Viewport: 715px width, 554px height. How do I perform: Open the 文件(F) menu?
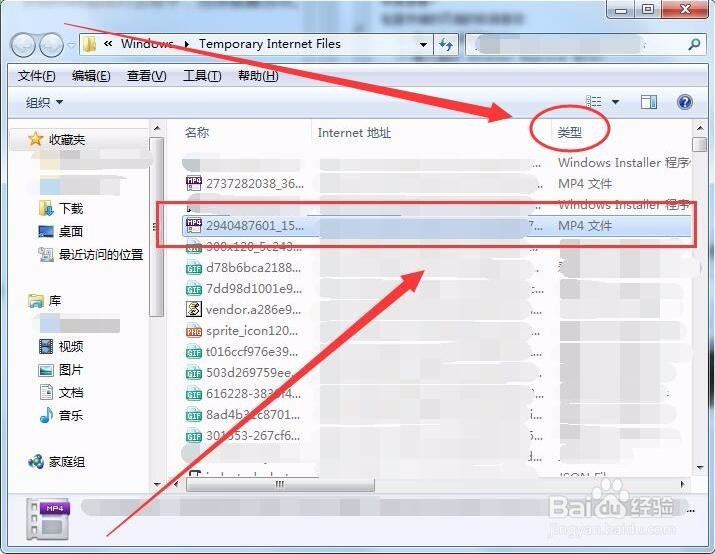36,76
